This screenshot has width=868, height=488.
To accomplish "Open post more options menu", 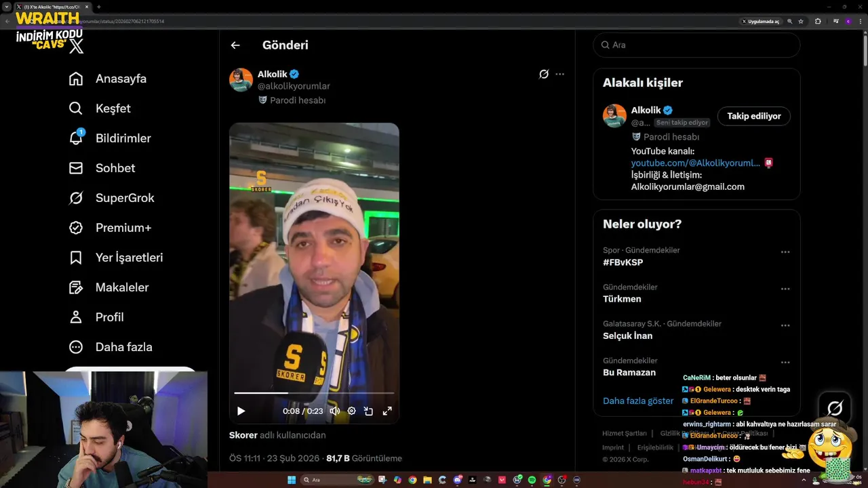I will pos(559,74).
